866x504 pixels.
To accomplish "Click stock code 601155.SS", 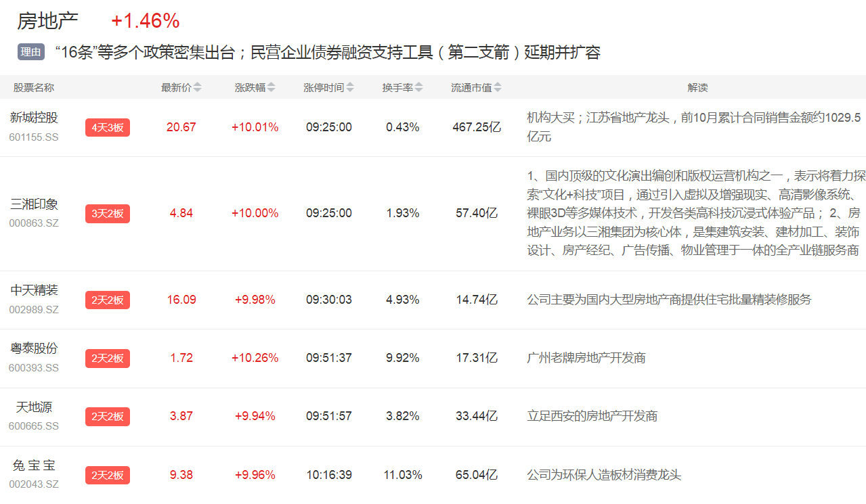I will [34, 137].
